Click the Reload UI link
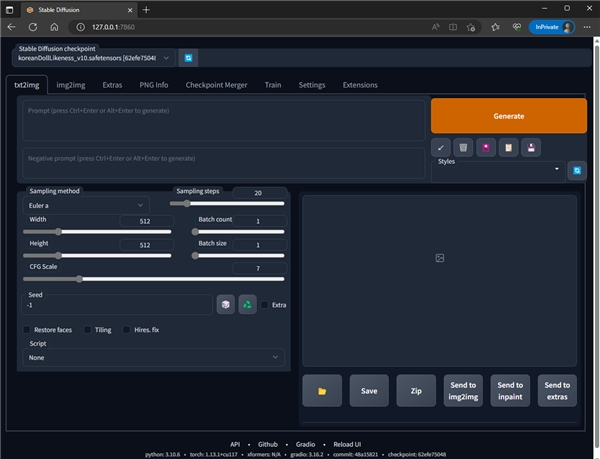This screenshot has width=600, height=459. coord(347,444)
